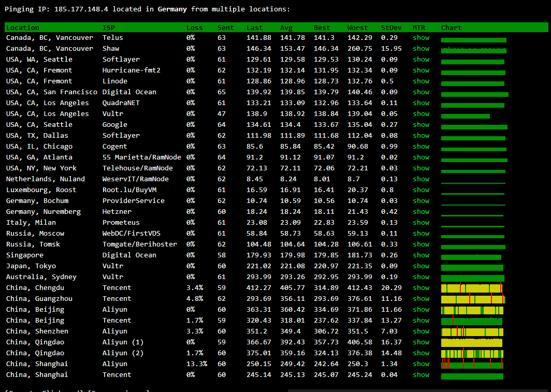Click 'Netherlands, Nuland' location text
This screenshot has width=551, height=392.
[46, 179]
